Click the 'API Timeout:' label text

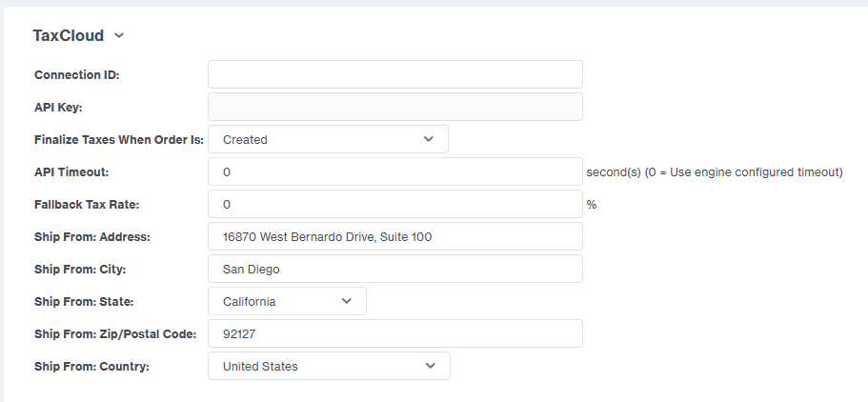[71, 172]
